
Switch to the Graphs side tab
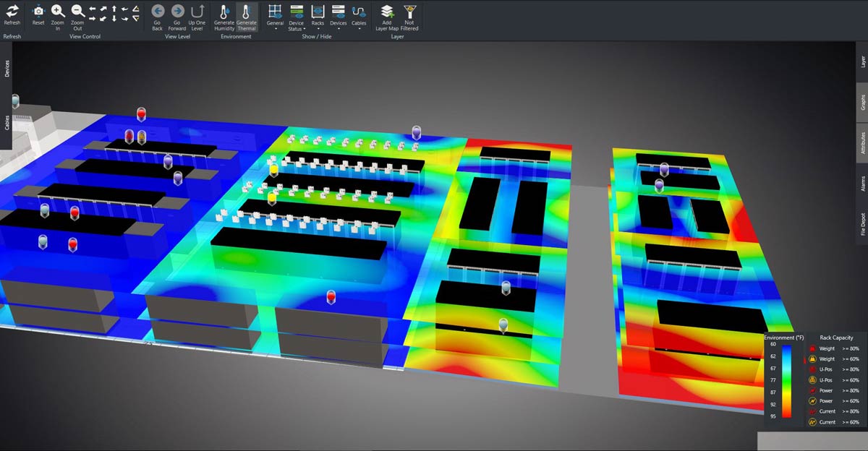click(x=862, y=102)
